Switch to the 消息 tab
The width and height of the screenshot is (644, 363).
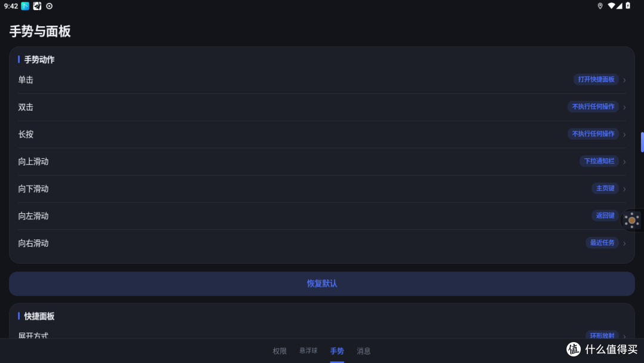[364, 350]
